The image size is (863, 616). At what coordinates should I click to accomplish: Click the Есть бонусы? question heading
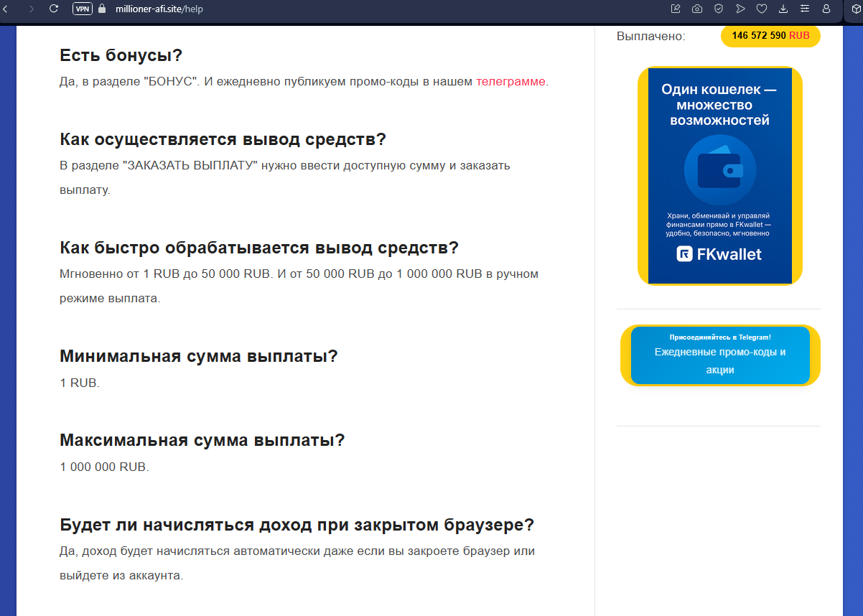pos(121,55)
